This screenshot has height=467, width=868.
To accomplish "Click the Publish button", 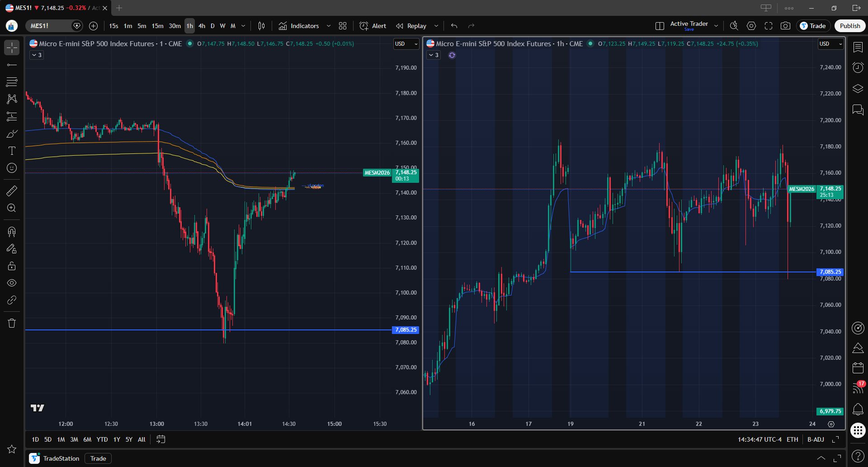I will point(849,26).
